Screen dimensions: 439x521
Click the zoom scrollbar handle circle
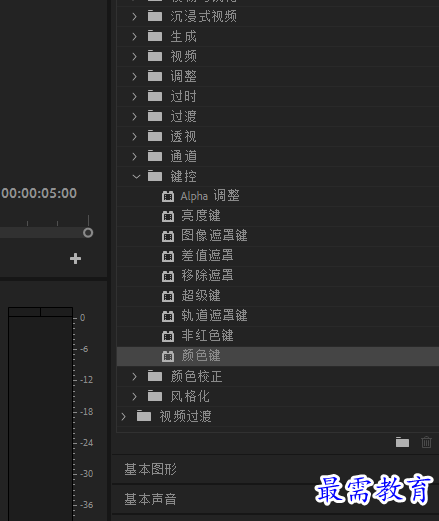pyautogui.click(x=88, y=233)
